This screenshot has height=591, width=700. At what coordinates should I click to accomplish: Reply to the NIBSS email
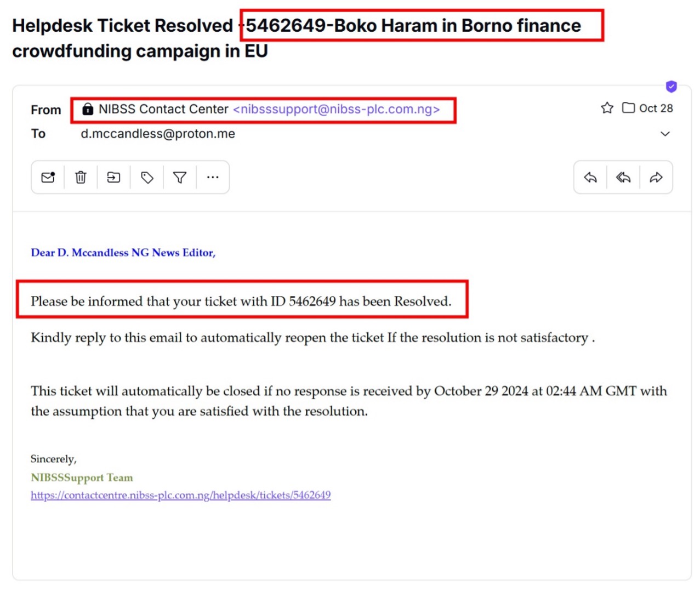[x=590, y=177]
